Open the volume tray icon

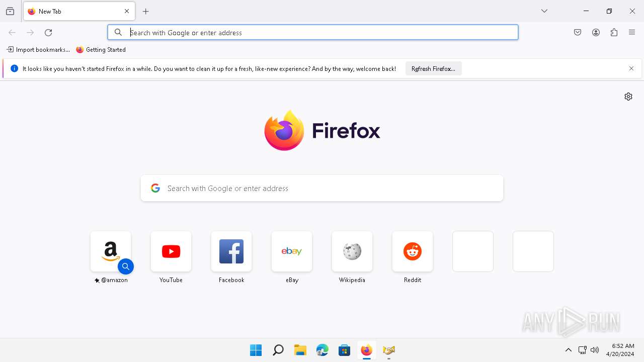click(x=595, y=350)
